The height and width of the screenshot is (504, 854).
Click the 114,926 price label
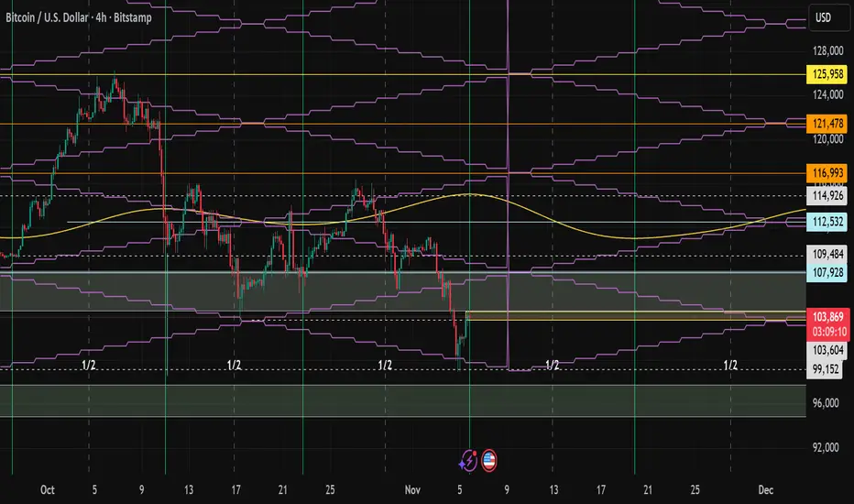(x=827, y=195)
